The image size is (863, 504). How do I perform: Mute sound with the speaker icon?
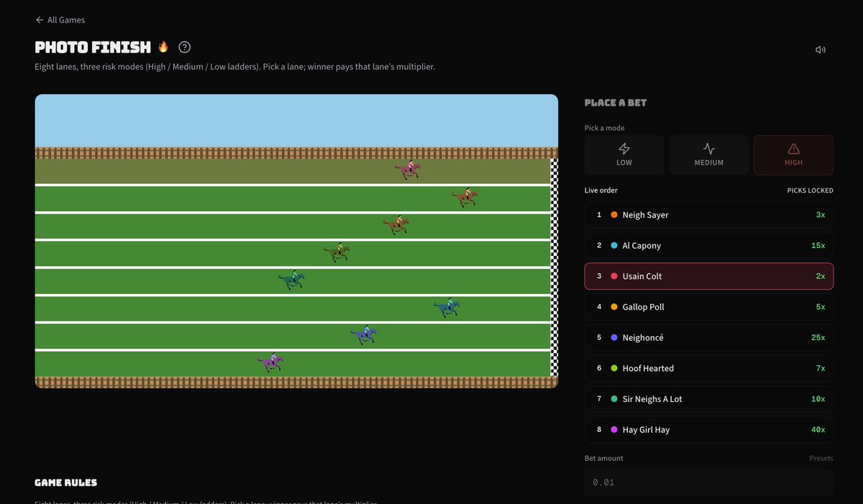821,50
